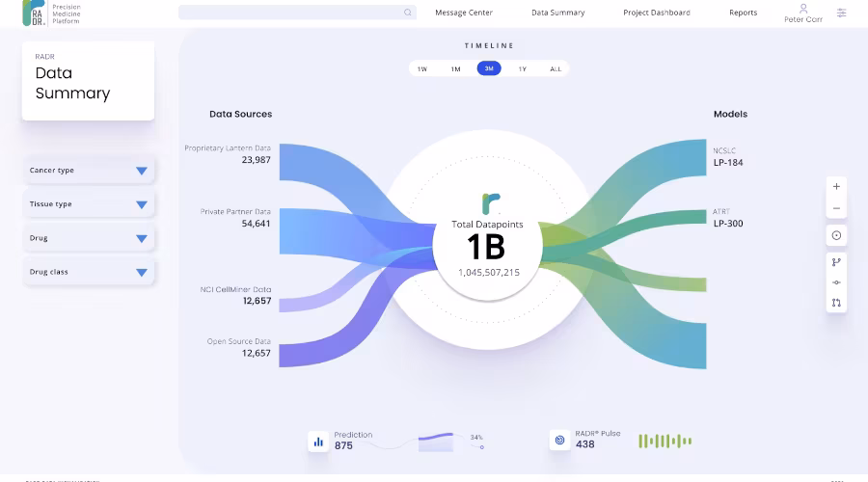Select the ALL timeline option
The width and height of the screenshot is (868, 482).
click(556, 68)
